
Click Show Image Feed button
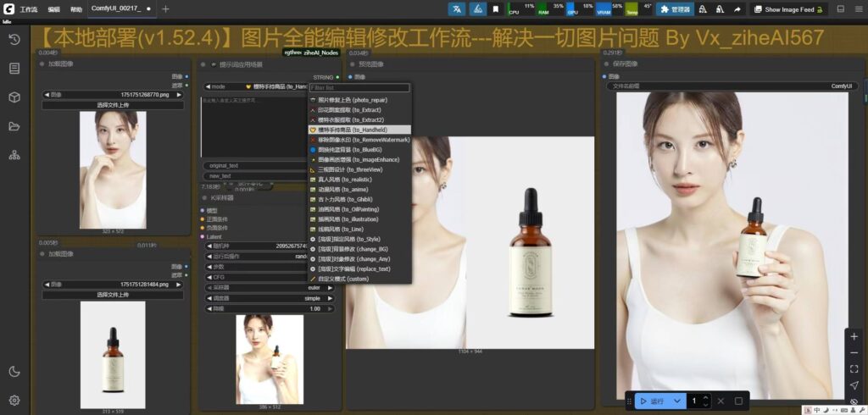[789, 8]
